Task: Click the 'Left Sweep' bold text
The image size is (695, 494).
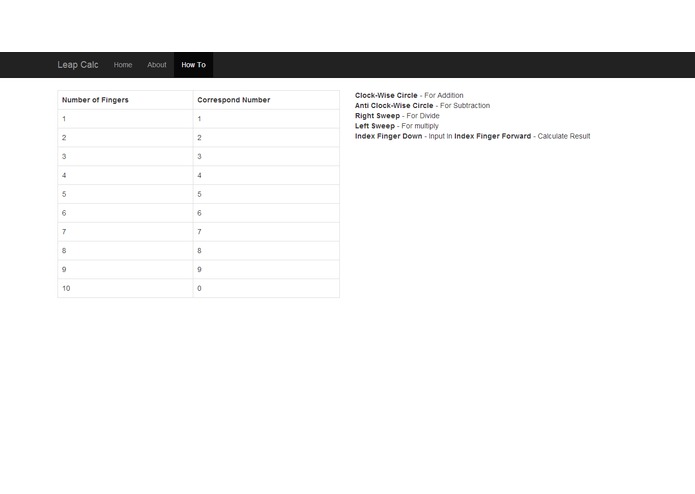Action: 375,126
